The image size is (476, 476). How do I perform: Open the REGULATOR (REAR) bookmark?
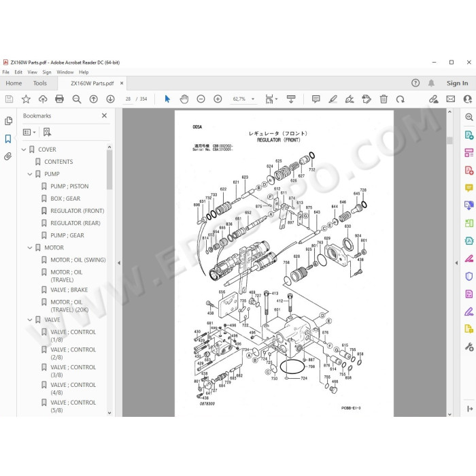(x=75, y=223)
